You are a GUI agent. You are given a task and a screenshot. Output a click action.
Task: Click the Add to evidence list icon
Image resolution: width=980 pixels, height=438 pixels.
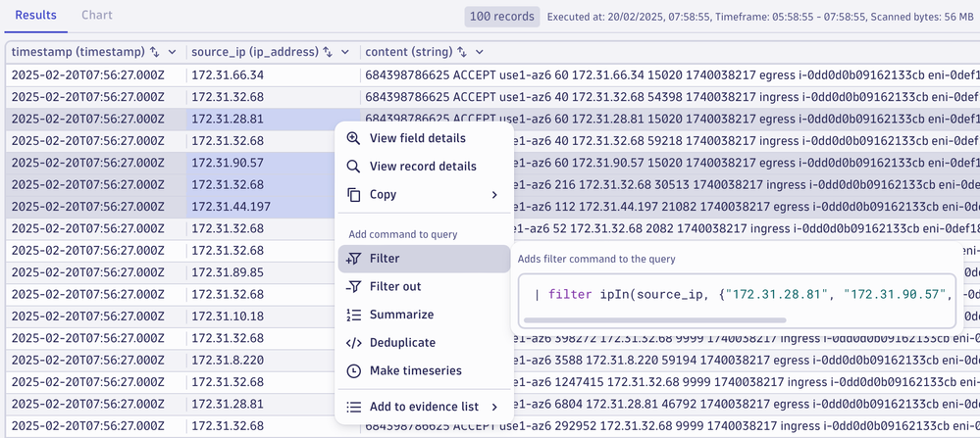354,407
